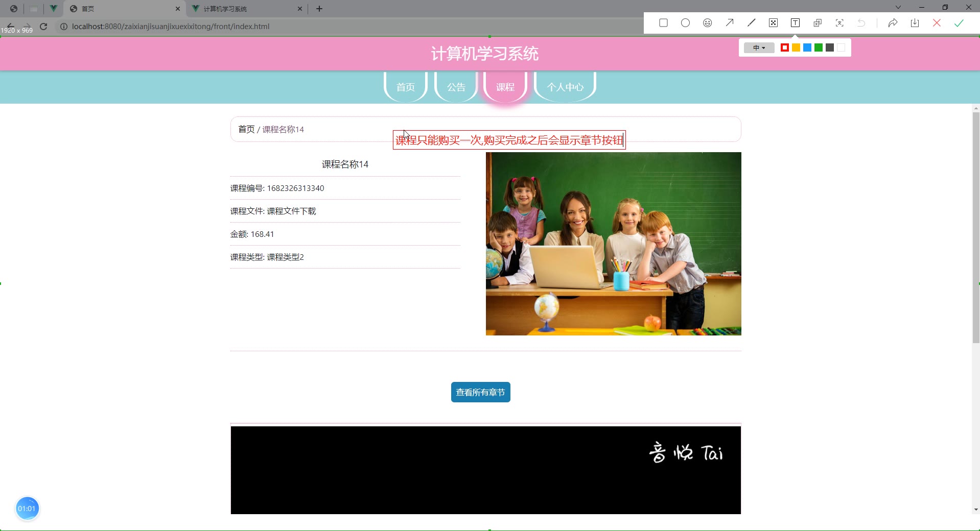This screenshot has height=531, width=980.
Task: Click the black video player area
Action: 485,470
